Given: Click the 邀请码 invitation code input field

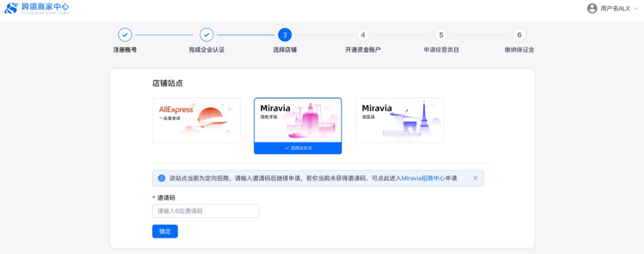Looking at the screenshot, I should pyautogui.click(x=205, y=211).
